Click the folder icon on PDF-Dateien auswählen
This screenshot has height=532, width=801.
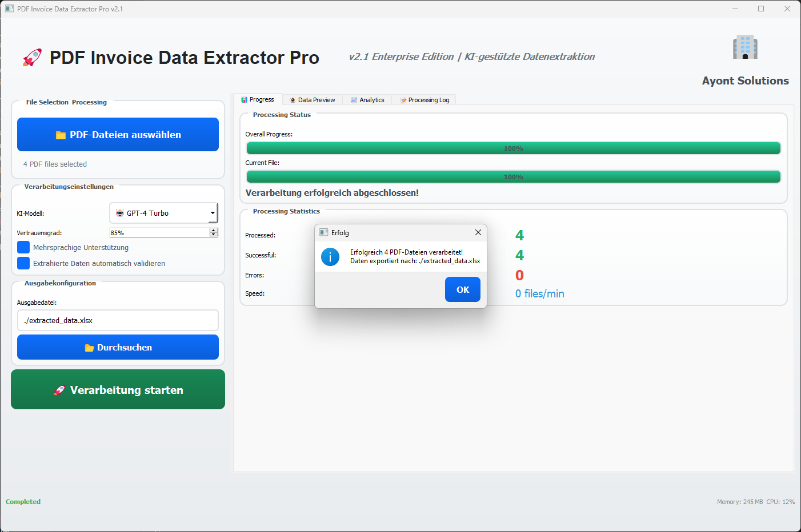click(x=61, y=135)
